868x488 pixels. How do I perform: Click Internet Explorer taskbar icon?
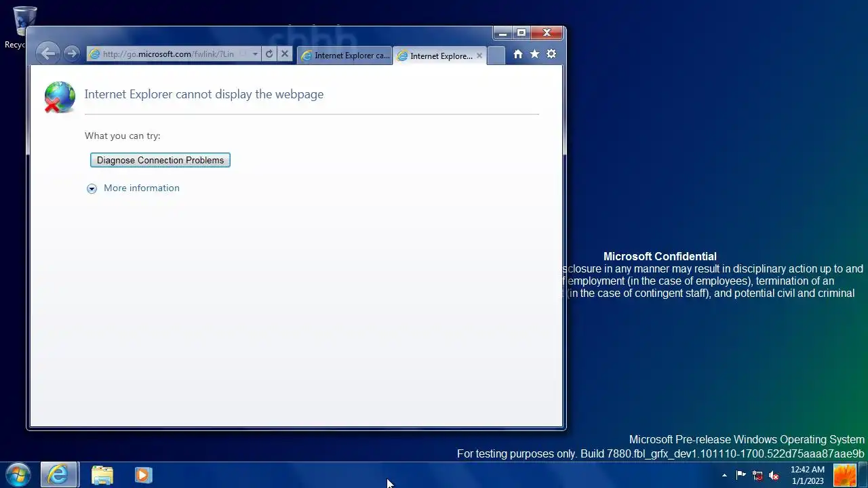(x=58, y=475)
